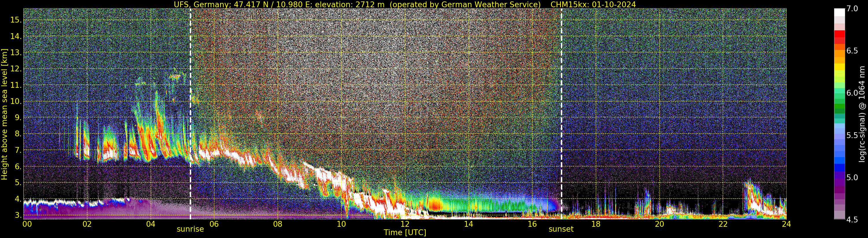Click the '3.' height axis tick label
Viewport: 868px width, 238px height.
pyautogui.click(x=18, y=215)
